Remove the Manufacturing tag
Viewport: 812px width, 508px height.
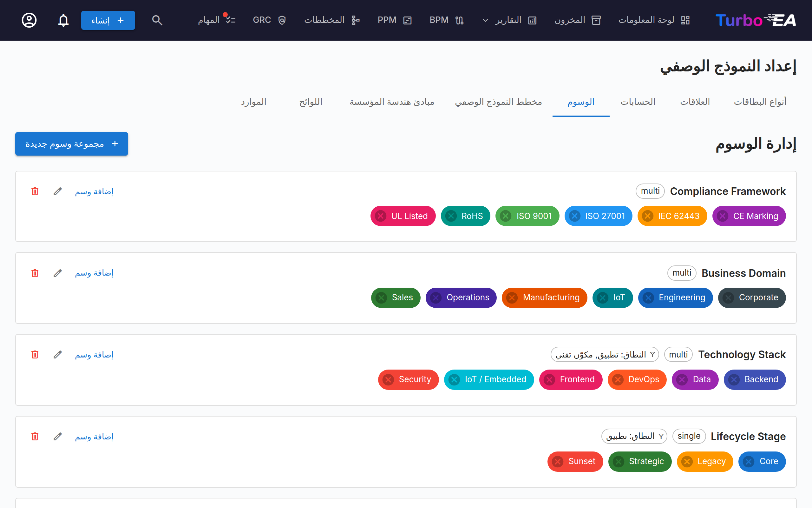(512, 298)
